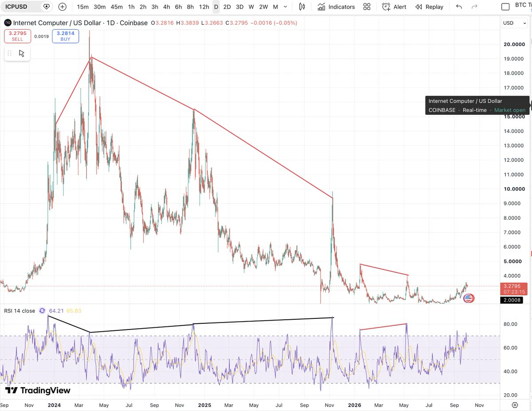Choose the 45m timeframe
The image size is (532, 411).
(117, 7)
